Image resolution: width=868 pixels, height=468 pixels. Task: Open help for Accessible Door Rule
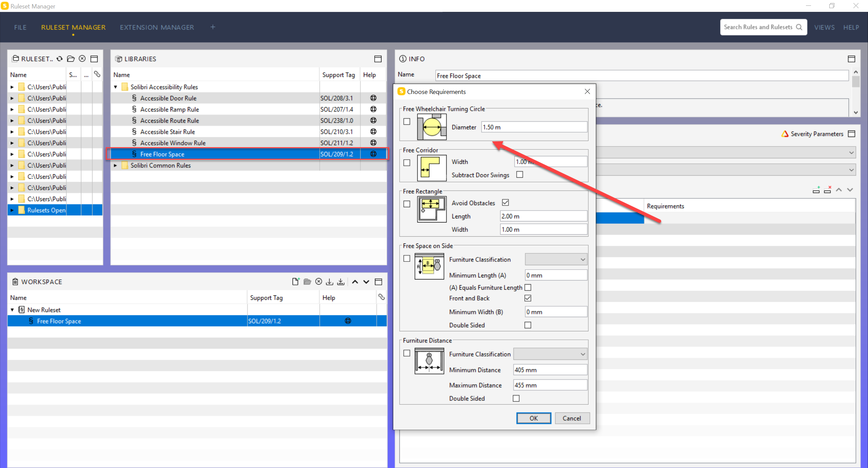[x=373, y=98]
